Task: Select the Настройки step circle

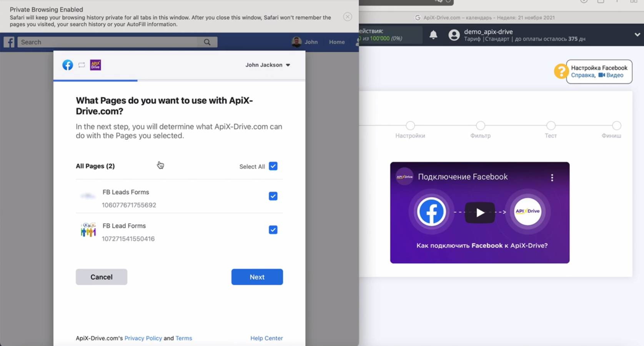Action: [410, 125]
